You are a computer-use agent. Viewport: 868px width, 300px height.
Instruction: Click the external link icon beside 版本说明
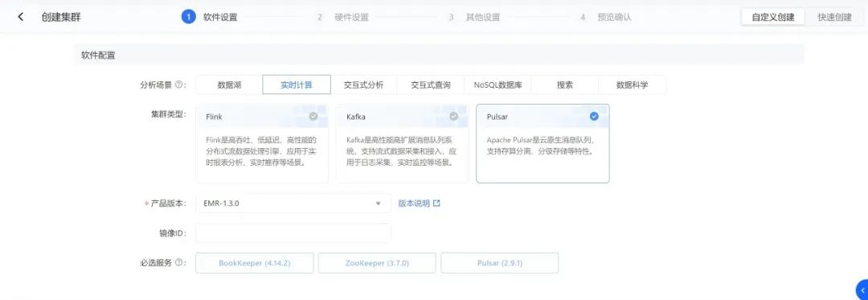(436, 203)
